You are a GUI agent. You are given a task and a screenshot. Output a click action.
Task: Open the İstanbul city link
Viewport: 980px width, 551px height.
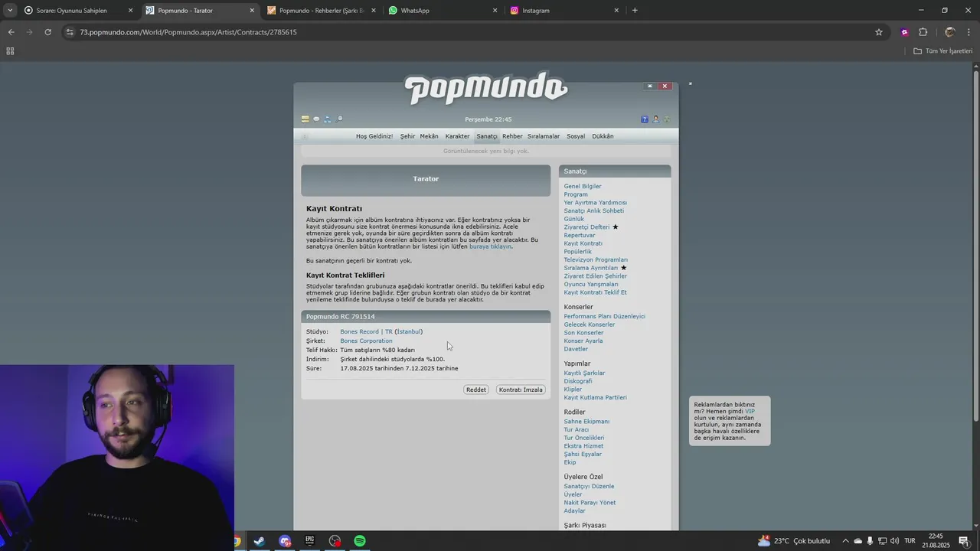tap(409, 332)
